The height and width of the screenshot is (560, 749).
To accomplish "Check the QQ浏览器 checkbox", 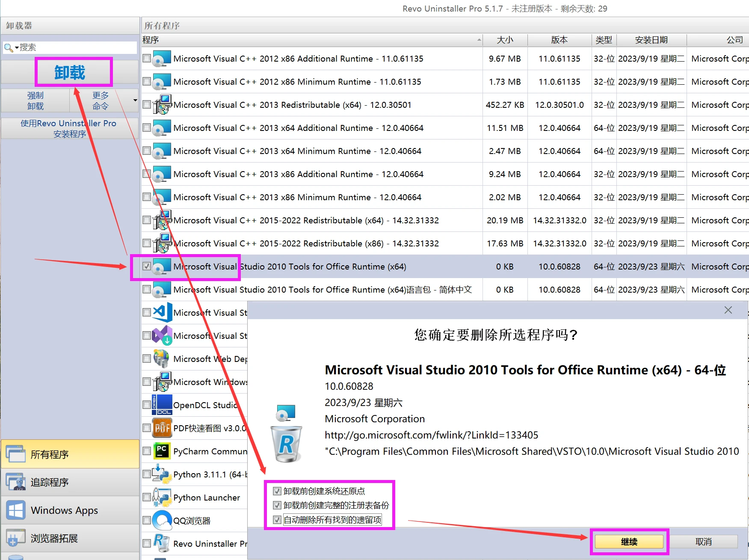I will [x=147, y=520].
